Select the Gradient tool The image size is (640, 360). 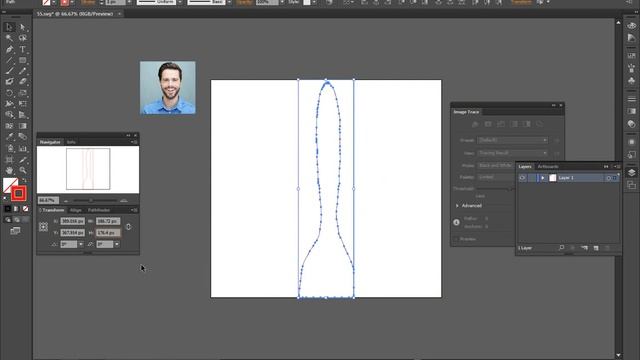coord(22,126)
